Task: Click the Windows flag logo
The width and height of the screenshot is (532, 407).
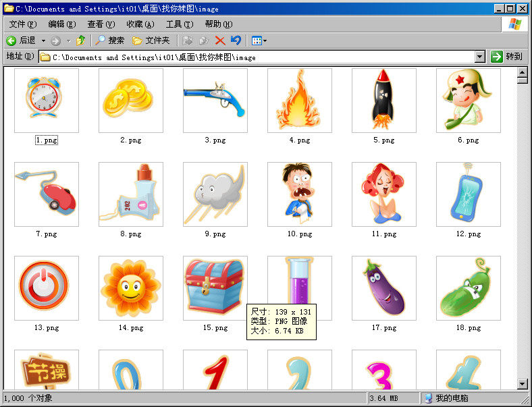Action: pyautogui.click(x=514, y=24)
